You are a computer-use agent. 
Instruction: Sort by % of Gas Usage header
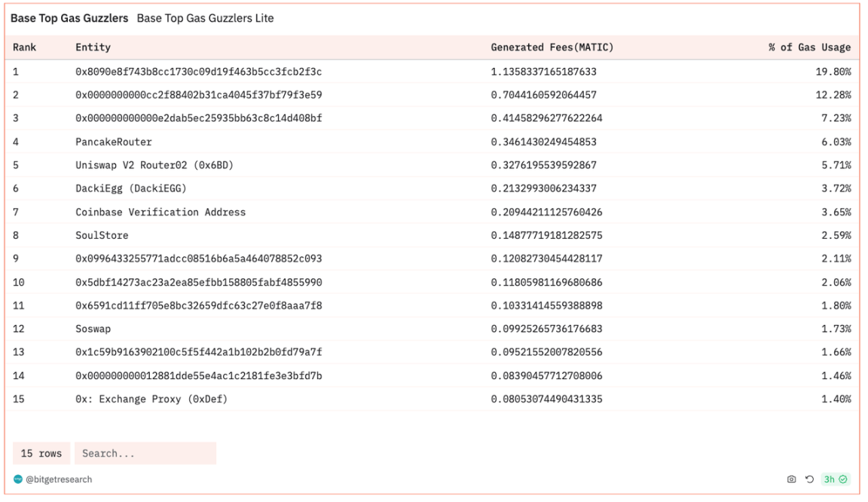(809, 47)
